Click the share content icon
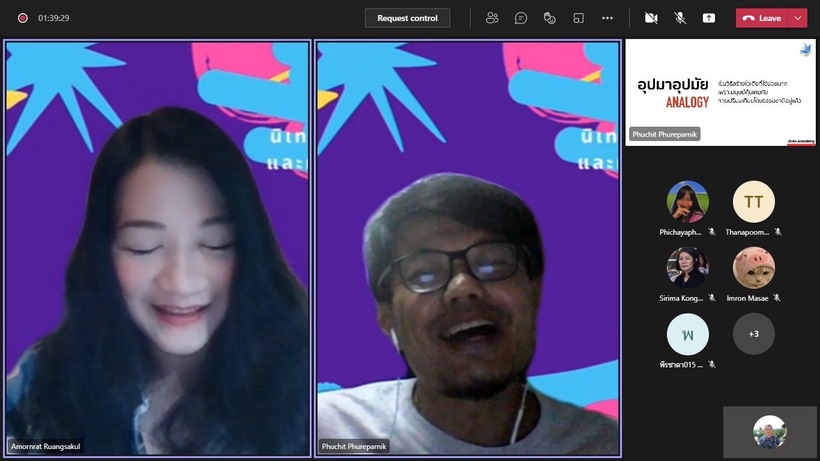The image size is (820, 461). tap(709, 18)
